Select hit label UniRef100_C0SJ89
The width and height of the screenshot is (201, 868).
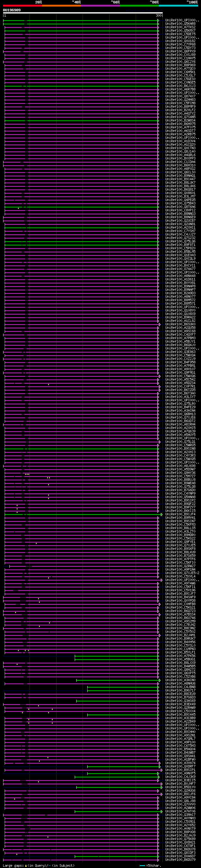(x=180, y=55)
